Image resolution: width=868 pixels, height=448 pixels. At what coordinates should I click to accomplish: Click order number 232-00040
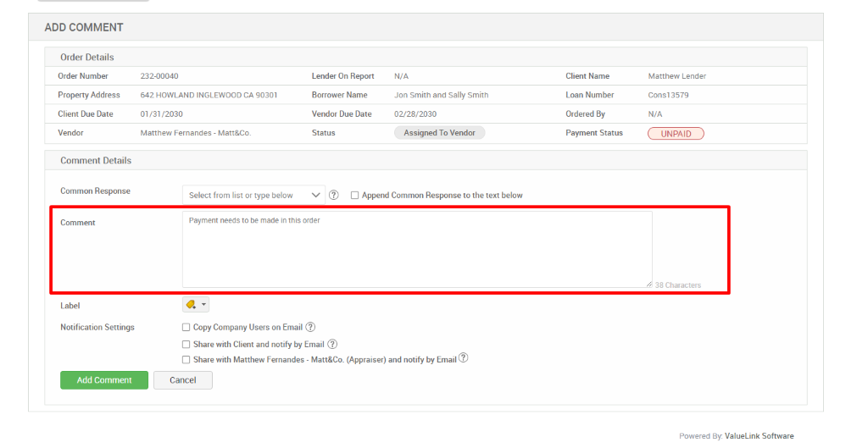coord(159,76)
